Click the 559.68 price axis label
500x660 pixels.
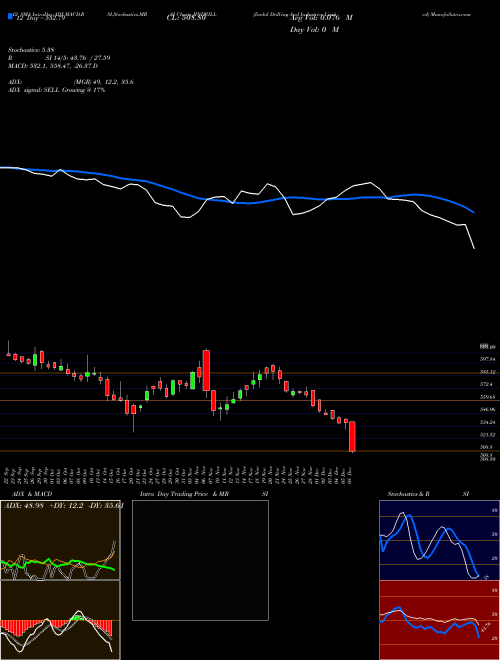[487, 397]
